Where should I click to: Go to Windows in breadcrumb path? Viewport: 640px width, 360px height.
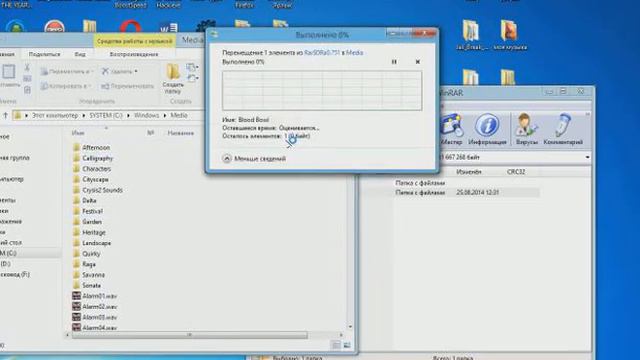point(147,116)
